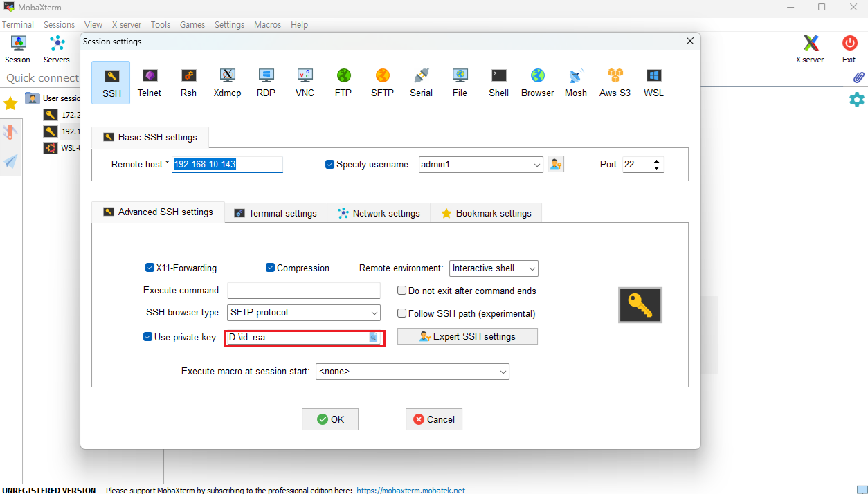Select the 172.2 session in sidebar tree

[x=62, y=115]
